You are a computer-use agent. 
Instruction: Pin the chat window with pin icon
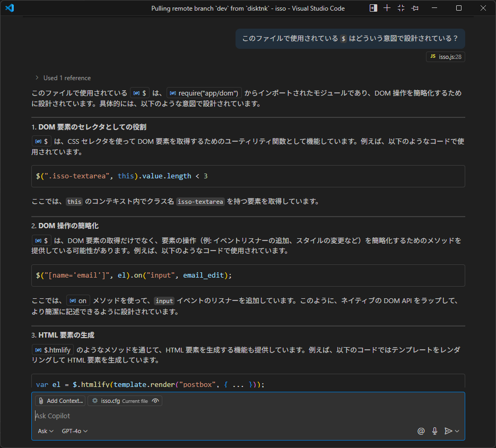point(415,8)
